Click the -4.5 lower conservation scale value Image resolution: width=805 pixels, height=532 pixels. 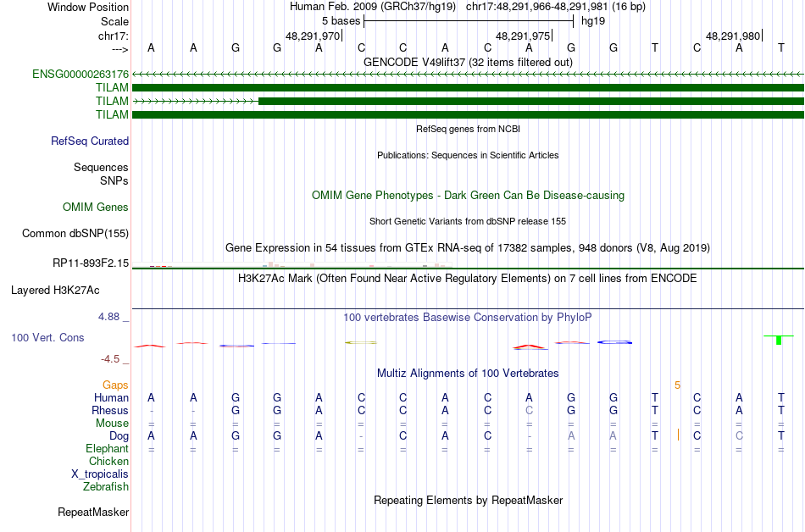pyautogui.click(x=110, y=359)
